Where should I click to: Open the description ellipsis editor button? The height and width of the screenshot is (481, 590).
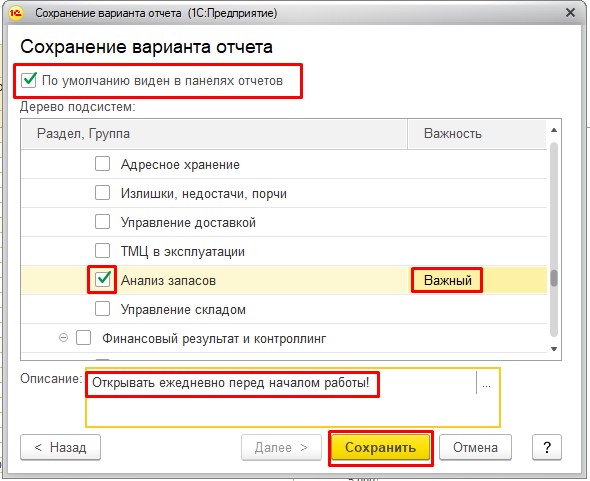tap(486, 384)
